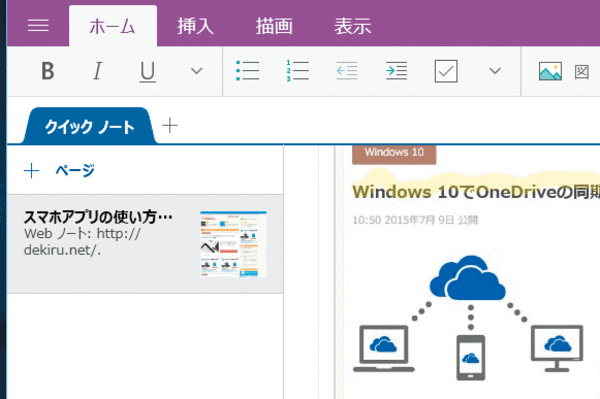Screen dimensions: 600x399
Task: Toggle bold formatting
Action: pyautogui.click(x=47, y=71)
